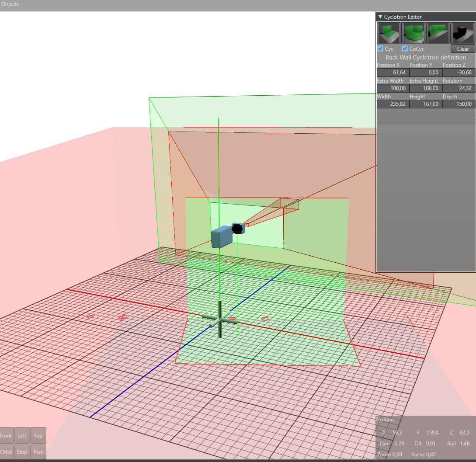The width and height of the screenshot is (476, 462).
Task: Toggle the CoCyc checkbox
Action: click(x=405, y=49)
